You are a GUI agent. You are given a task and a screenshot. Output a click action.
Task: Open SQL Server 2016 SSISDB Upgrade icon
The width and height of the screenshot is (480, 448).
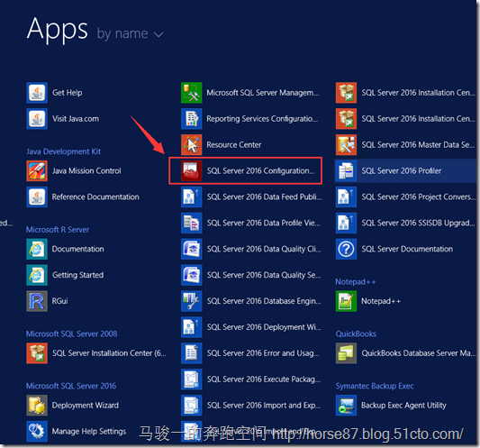tap(346, 223)
